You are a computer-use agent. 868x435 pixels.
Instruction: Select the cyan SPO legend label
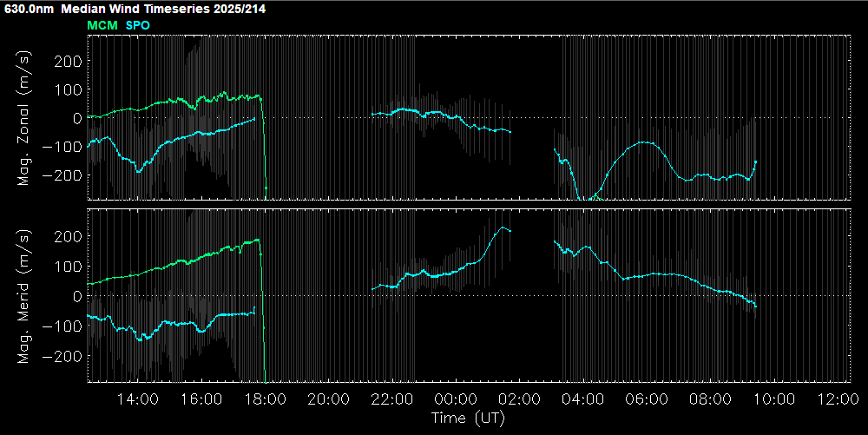[138, 25]
